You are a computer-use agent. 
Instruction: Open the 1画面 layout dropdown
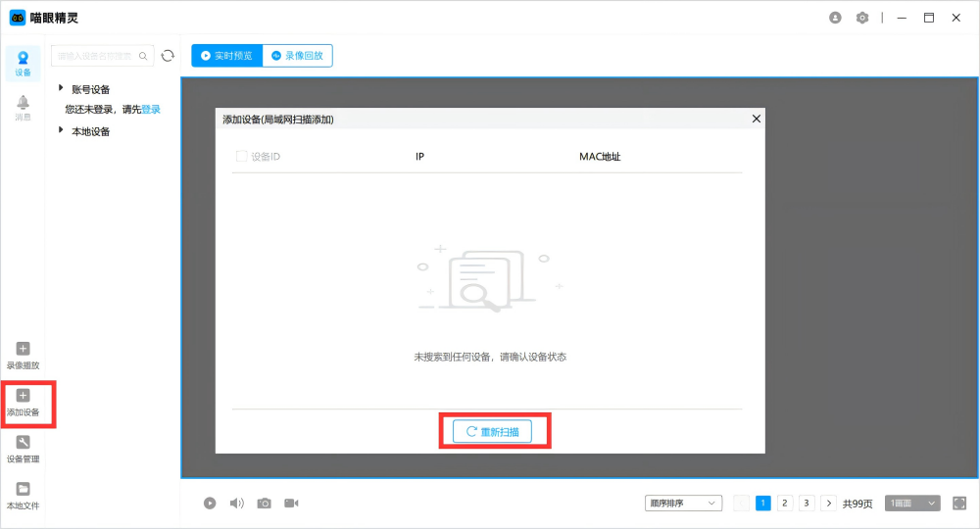coord(912,503)
